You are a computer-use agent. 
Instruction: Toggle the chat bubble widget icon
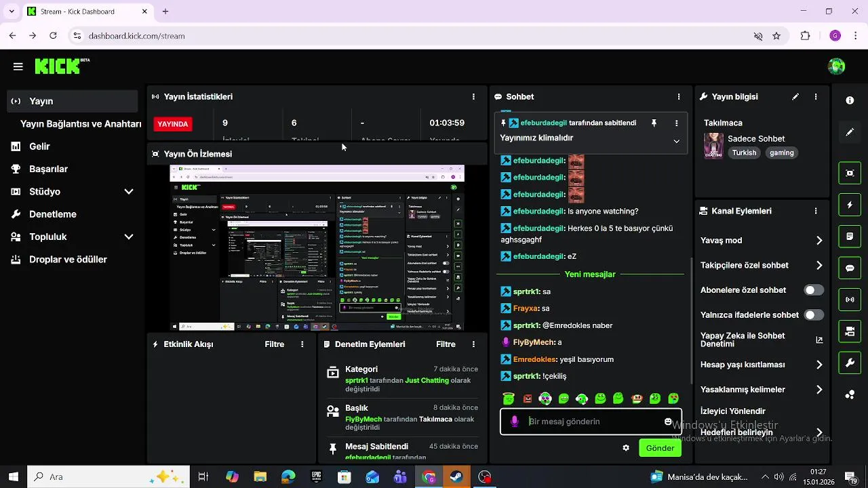click(x=850, y=268)
